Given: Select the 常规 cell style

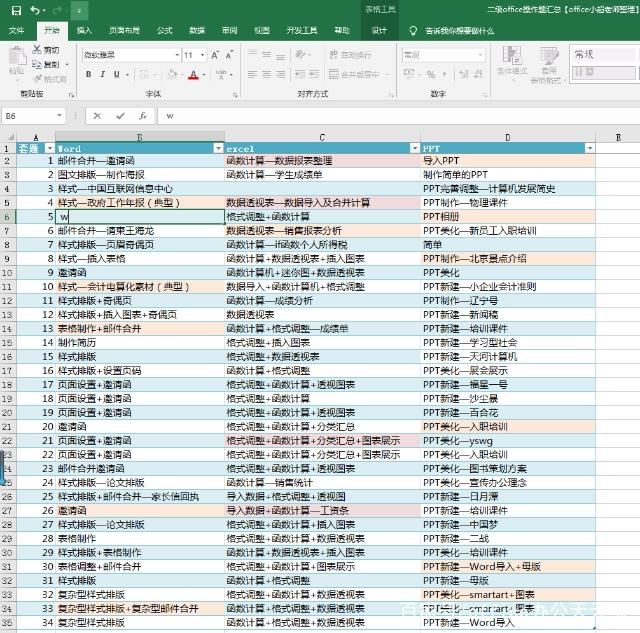Looking at the screenshot, I should [603, 54].
